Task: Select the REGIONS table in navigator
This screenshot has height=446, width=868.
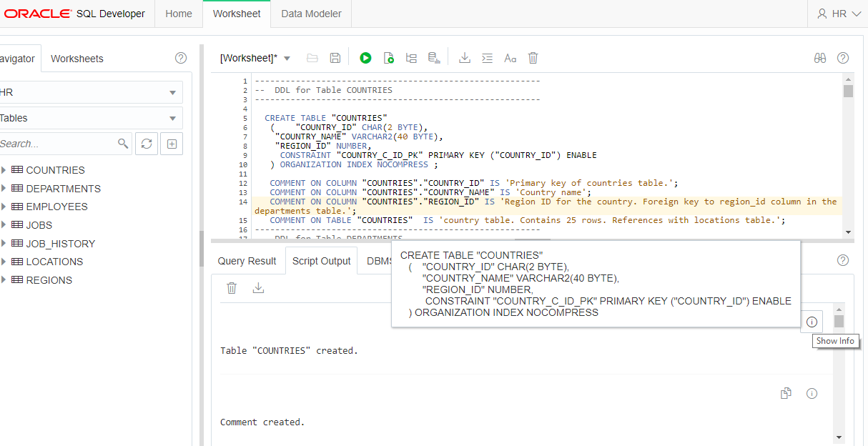Action: click(49, 280)
